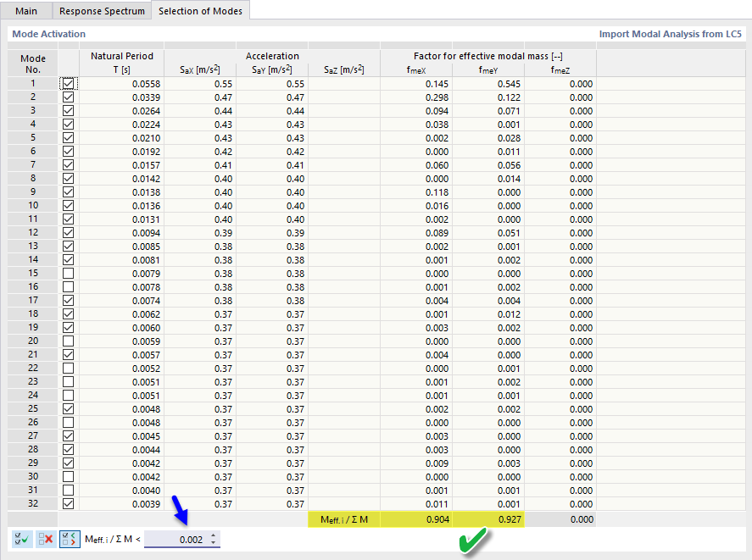The image size is (752, 560).
Task: Click Mode Activation heading
Action: click(49, 34)
